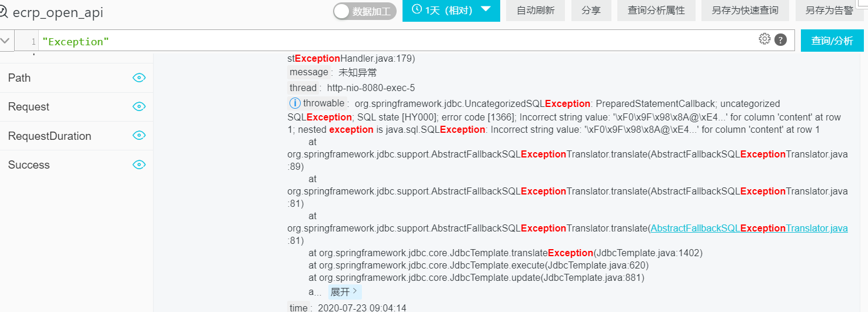Click line number 1 in query editor

[34, 41]
